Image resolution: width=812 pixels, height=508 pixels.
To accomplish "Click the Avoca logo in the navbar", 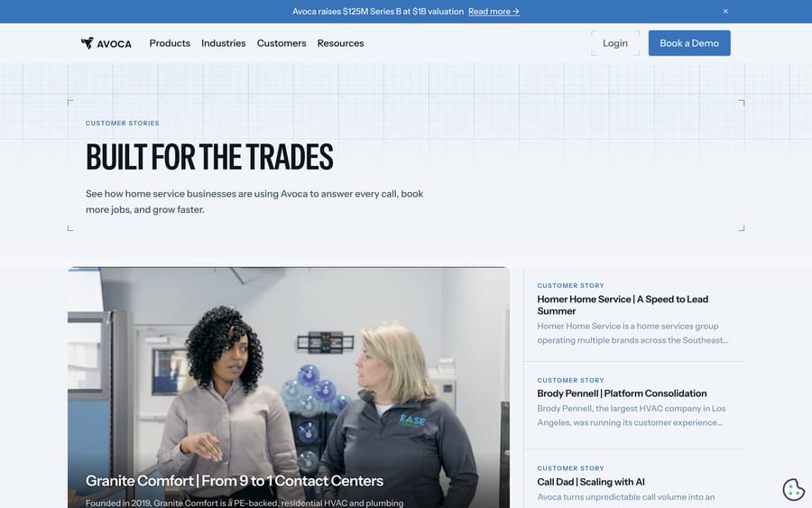I will tap(106, 43).
